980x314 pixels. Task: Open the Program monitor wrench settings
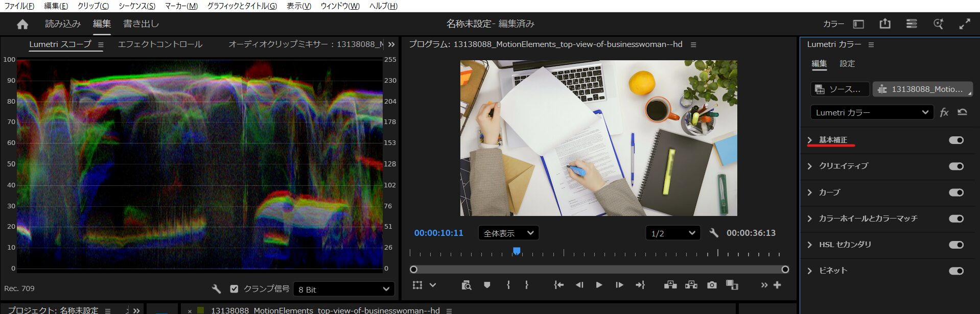pos(714,233)
